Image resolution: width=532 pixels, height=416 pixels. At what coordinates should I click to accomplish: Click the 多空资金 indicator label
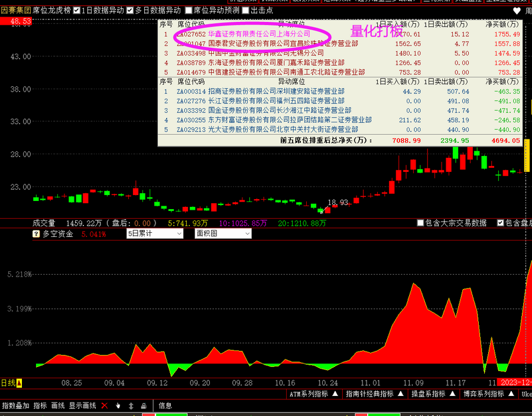58,234
